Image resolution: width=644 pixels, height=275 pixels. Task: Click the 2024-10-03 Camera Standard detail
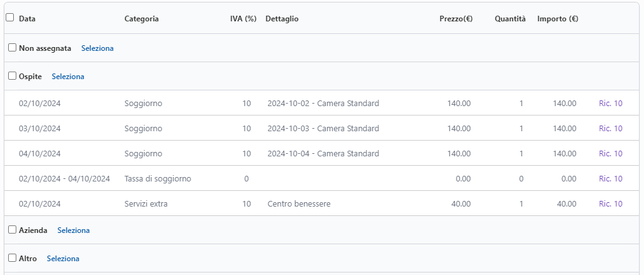[323, 129]
